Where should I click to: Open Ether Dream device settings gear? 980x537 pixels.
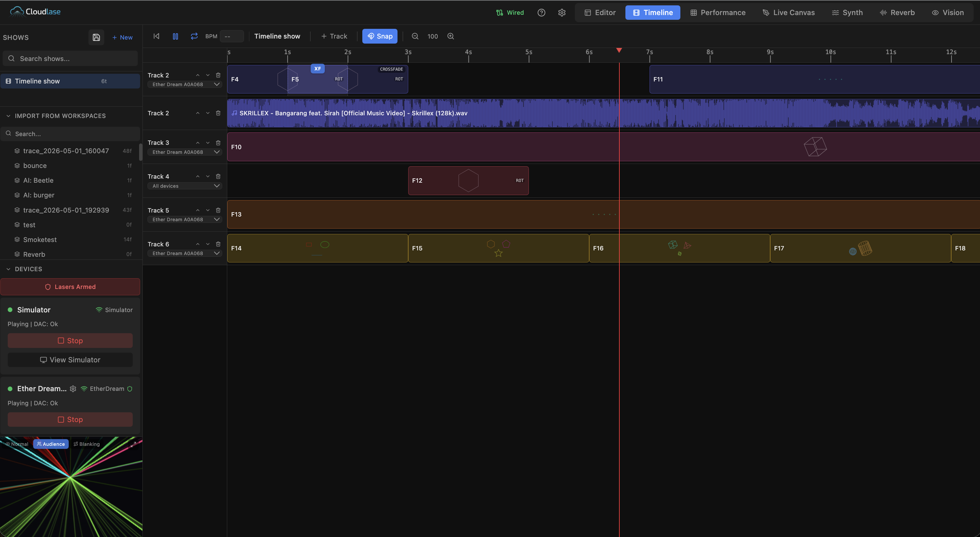tap(73, 389)
